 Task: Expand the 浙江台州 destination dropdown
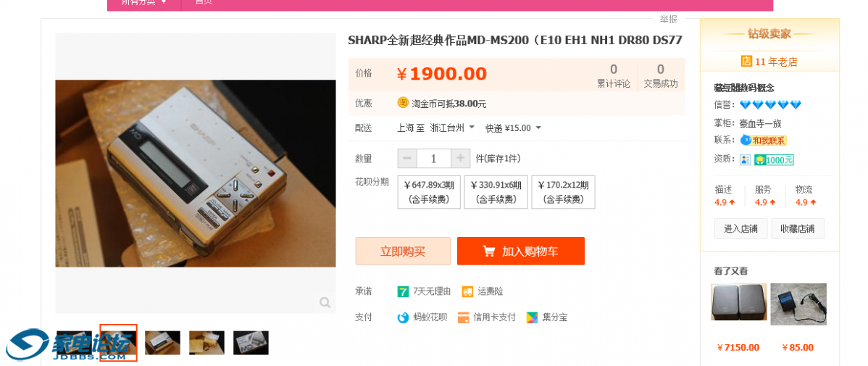452,128
